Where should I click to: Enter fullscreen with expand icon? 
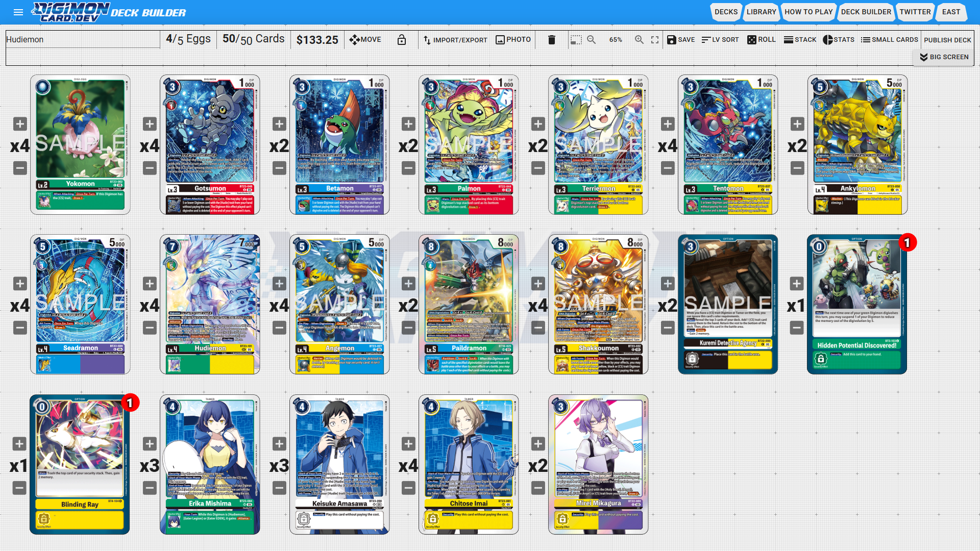tap(655, 40)
